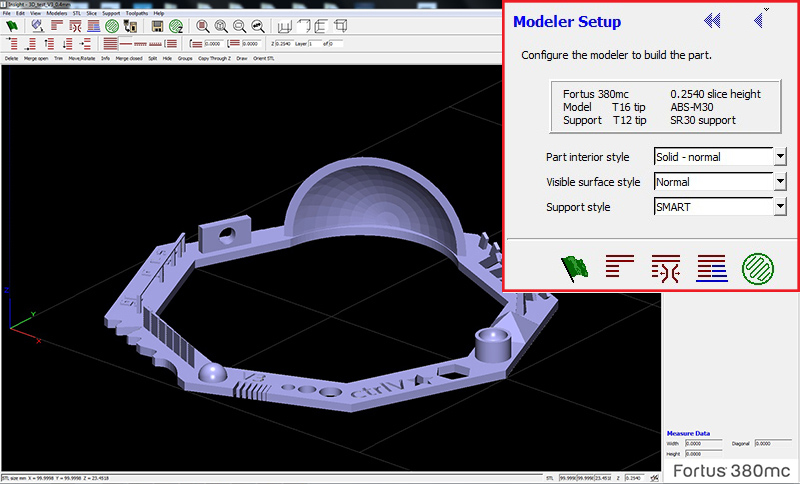
Task: Open the View menu
Action: pyautogui.click(x=35, y=13)
